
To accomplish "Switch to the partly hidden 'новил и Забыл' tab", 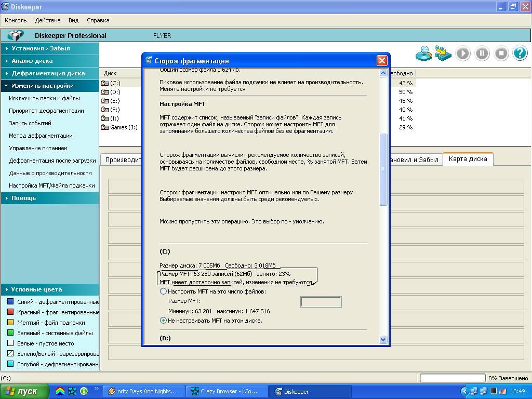I will click(x=416, y=160).
